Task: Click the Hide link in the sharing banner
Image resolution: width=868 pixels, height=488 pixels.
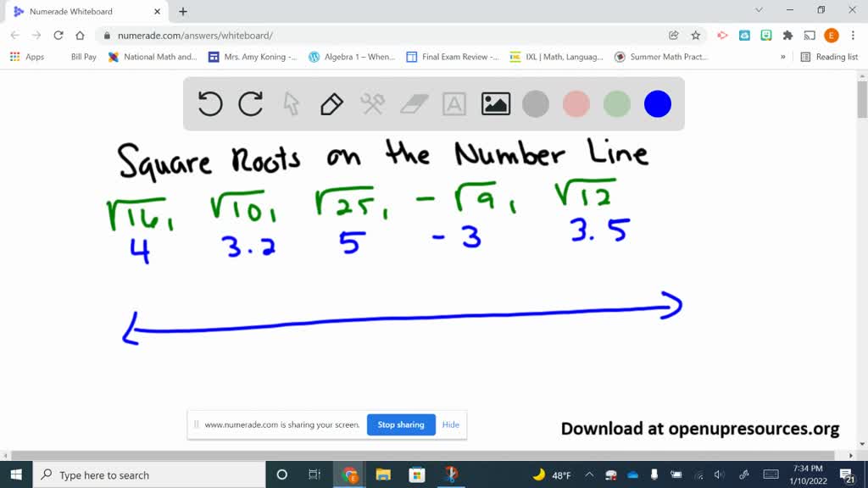Action: 450,424
